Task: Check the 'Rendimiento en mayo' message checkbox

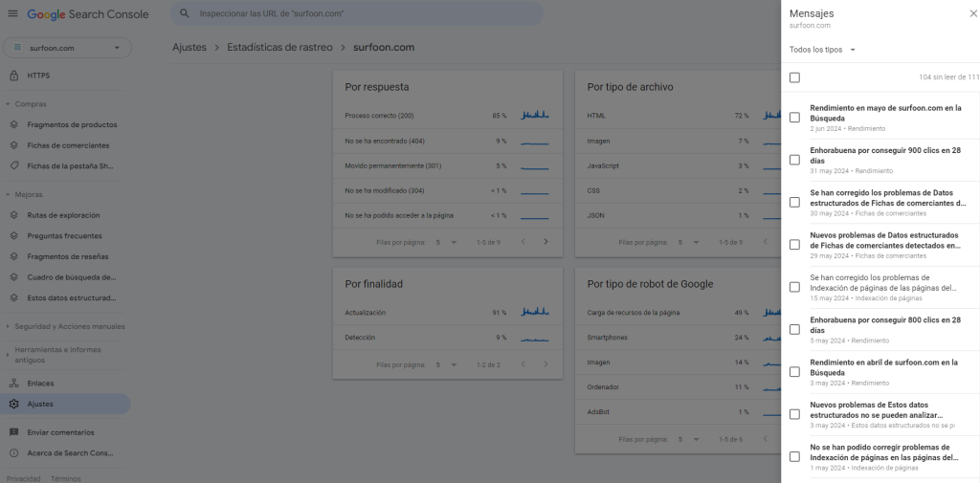Action: [794, 118]
